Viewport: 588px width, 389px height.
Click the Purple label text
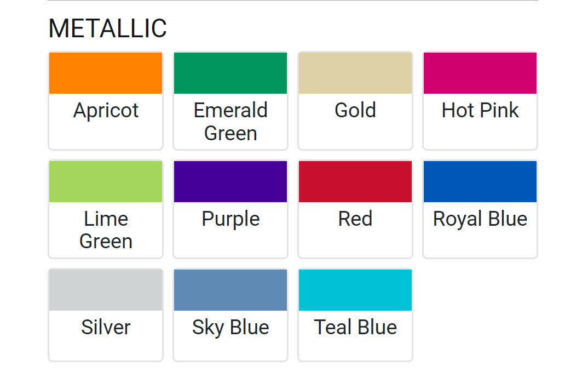pos(230,219)
